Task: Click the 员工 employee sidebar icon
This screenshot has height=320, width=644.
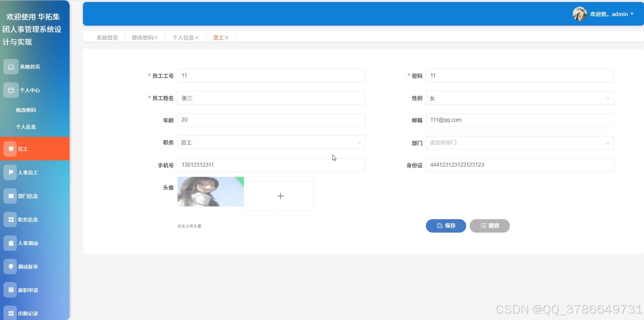Action: pos(10,149)
